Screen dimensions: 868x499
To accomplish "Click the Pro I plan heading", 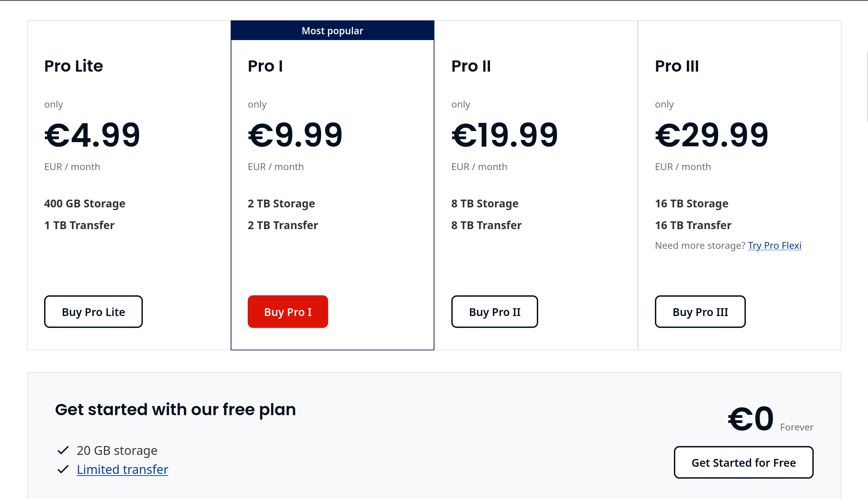I will 265,66.
